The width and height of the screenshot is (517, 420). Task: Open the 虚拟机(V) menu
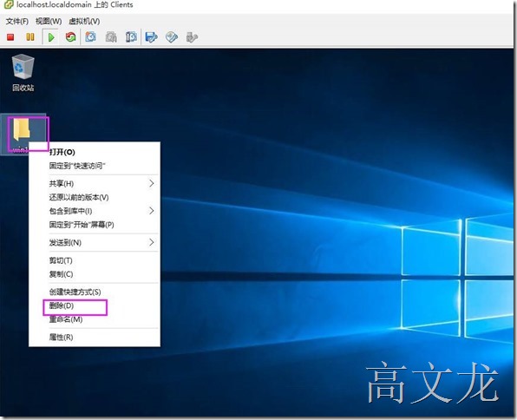point(84,22)
